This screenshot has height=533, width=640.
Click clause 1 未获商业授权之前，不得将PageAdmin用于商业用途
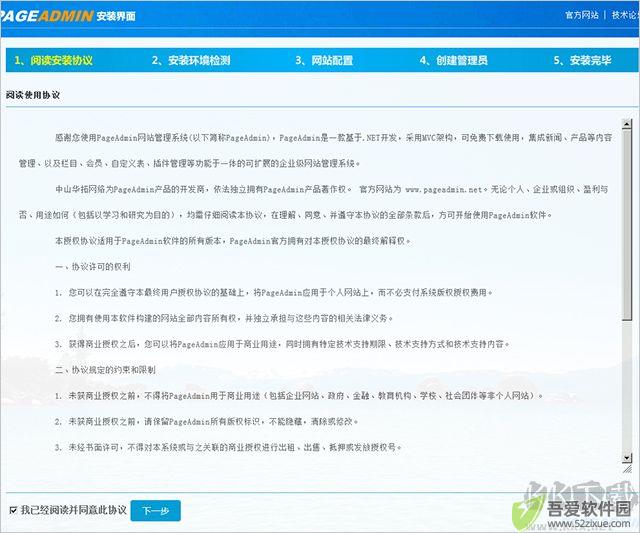point(299,395)
